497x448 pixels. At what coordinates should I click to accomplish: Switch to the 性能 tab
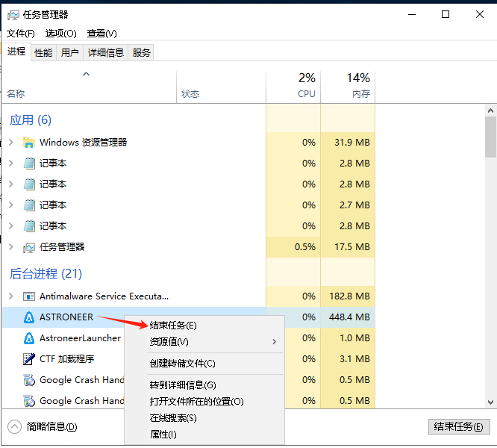pyautogui.click(x=43, y=52)
